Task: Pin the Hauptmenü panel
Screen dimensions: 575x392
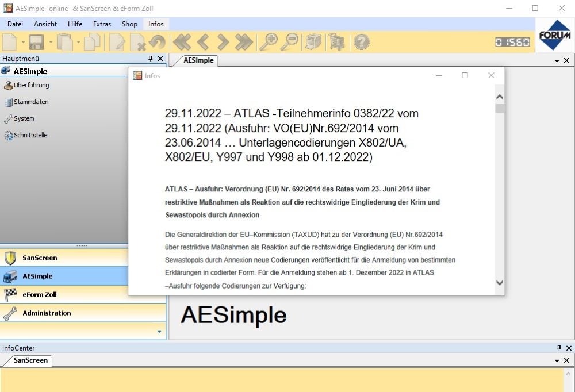Action: (150, 58)
